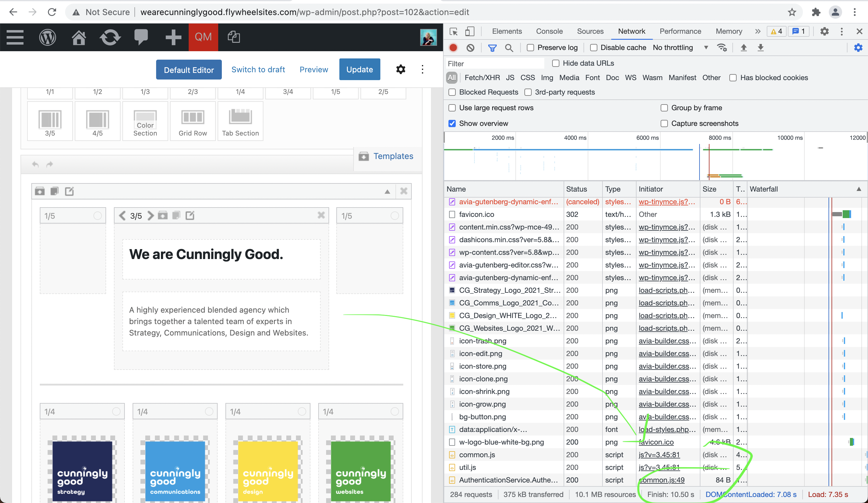The width and height of the screenshot is (868, 503).
Task: Open browser extensions puzzle icon
Action: 816,12
